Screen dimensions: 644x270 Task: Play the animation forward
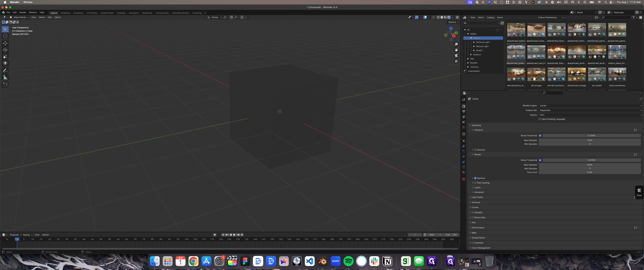pyautogui.click(x=234, y=235)
